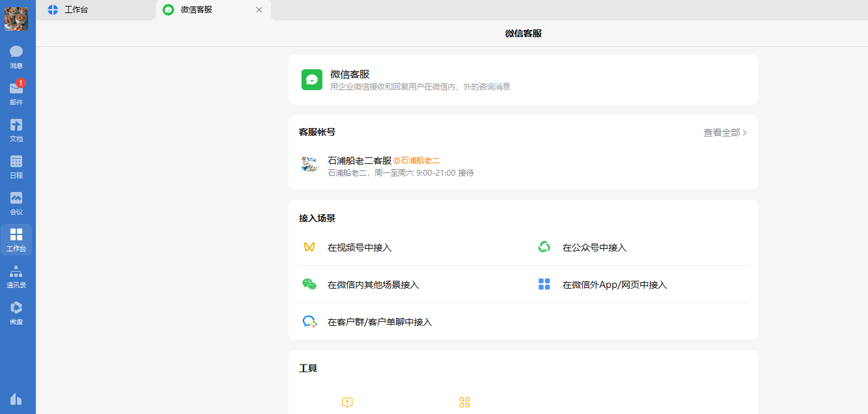Click the 工作台 tab globe icon
868x414 pixels.
click(x=53, y=10)
